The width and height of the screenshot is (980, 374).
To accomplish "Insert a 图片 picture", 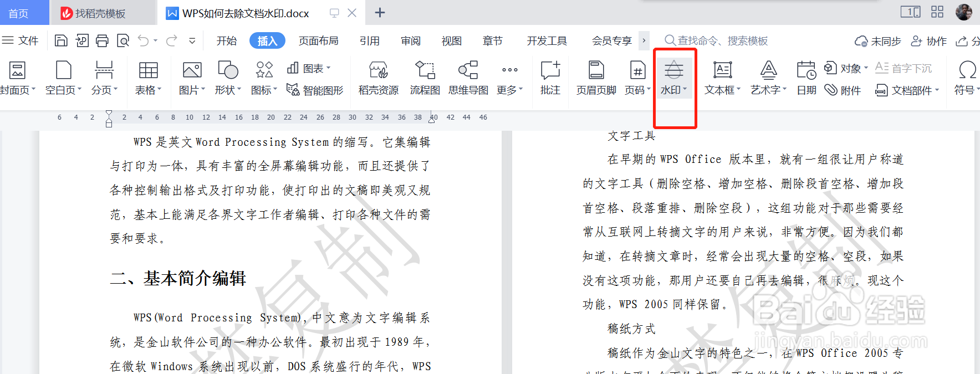I will click(x=192, y=78).
